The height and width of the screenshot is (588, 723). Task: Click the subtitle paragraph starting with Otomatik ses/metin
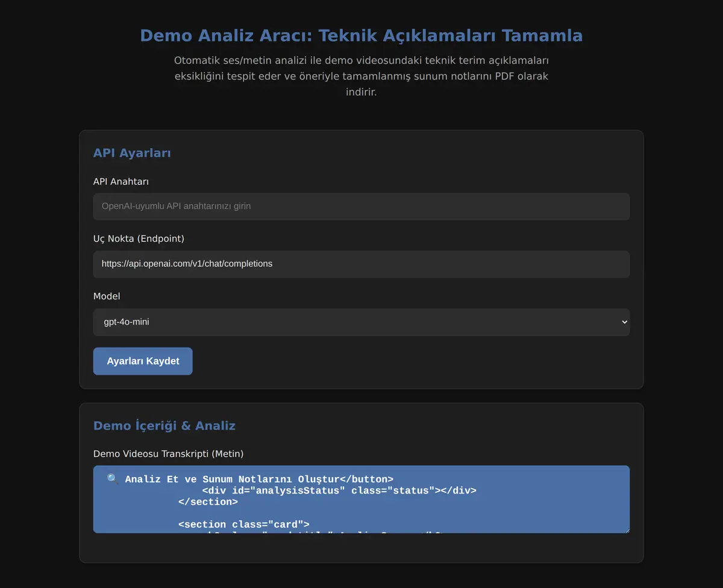click(361, 77)
